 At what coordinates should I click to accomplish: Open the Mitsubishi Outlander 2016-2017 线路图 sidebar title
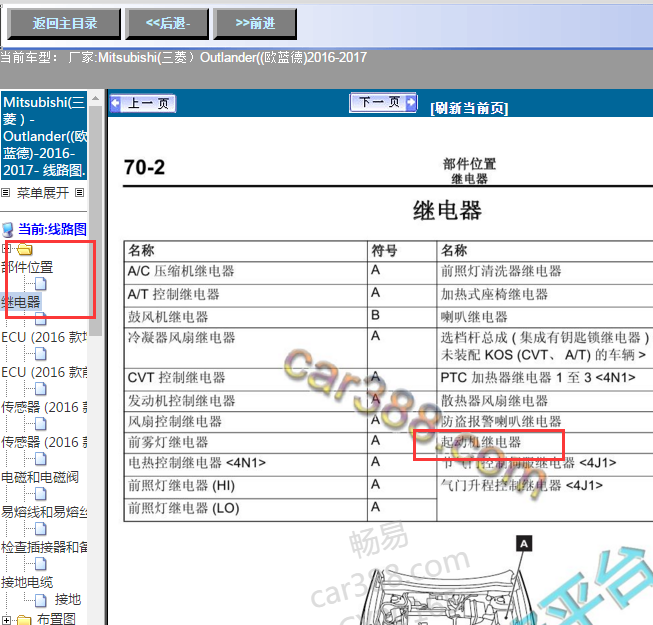click(44, 136)
